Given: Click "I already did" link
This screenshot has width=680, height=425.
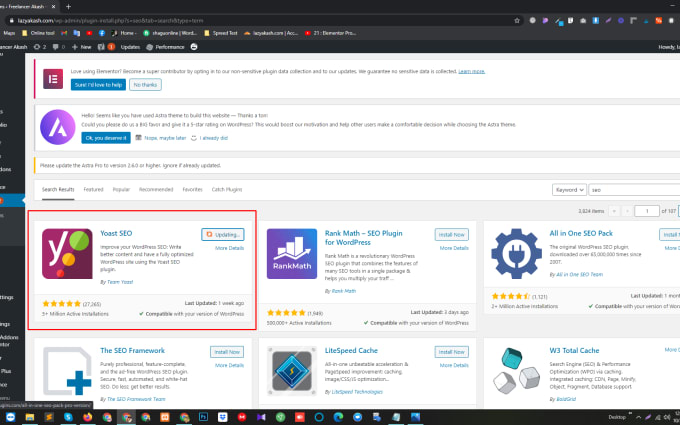Looking at the screenshot, I should [214, 138].
